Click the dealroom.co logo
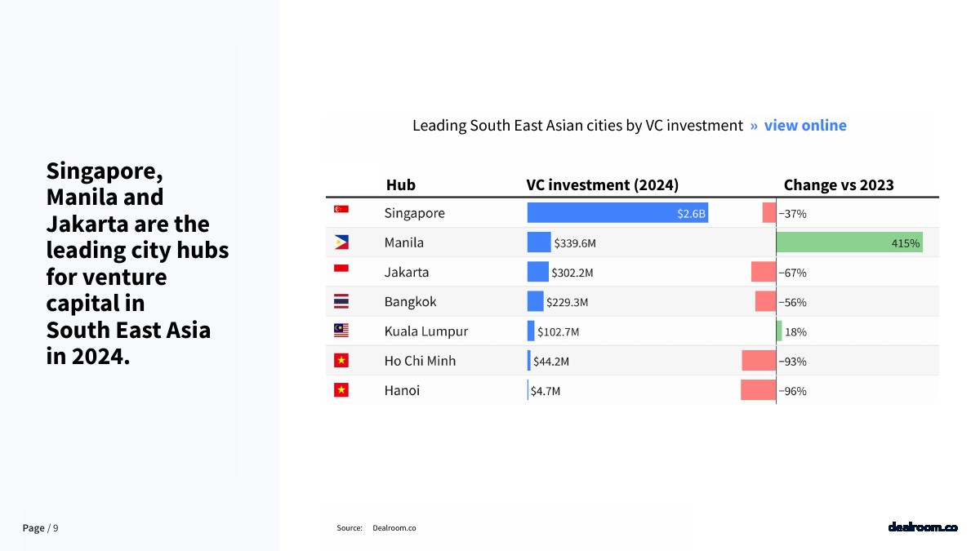The height and width of the screenshot is (551, 980). point(922,527)
